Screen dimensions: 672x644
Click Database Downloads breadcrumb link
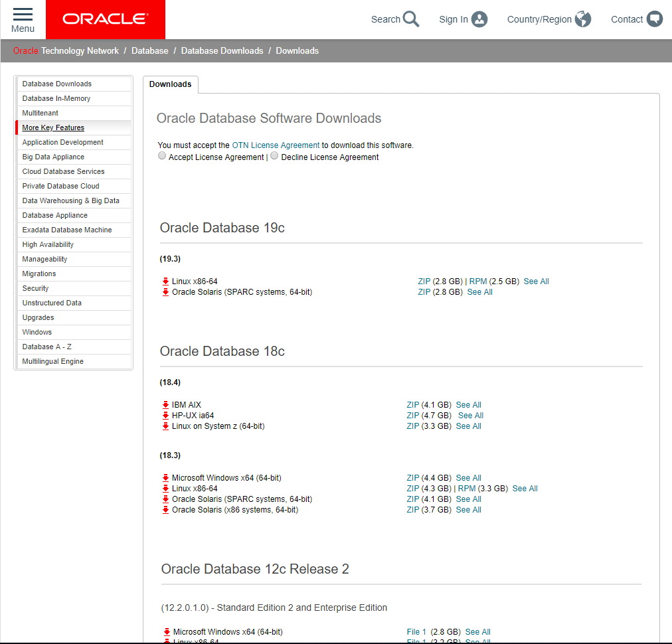tap(222, 50)
